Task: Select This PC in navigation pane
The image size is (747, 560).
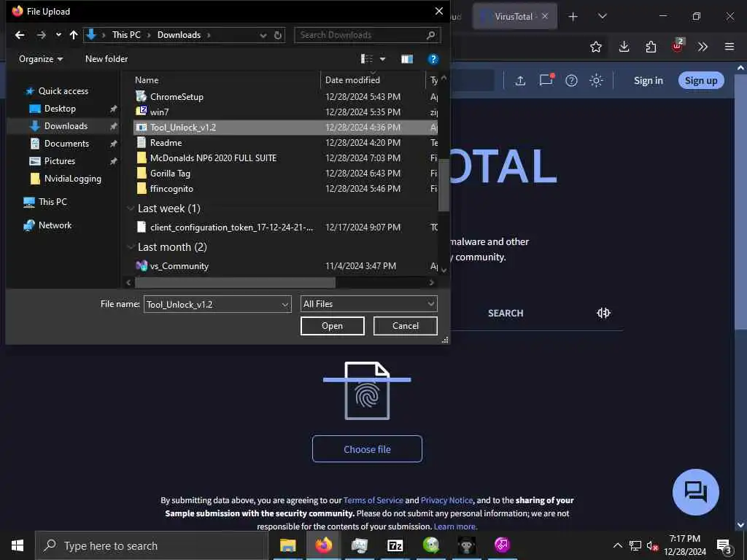Action: click(x=53, y=202)
